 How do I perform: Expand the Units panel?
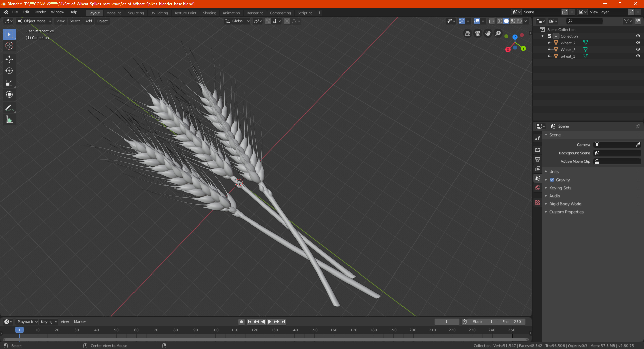coord(554,171)
